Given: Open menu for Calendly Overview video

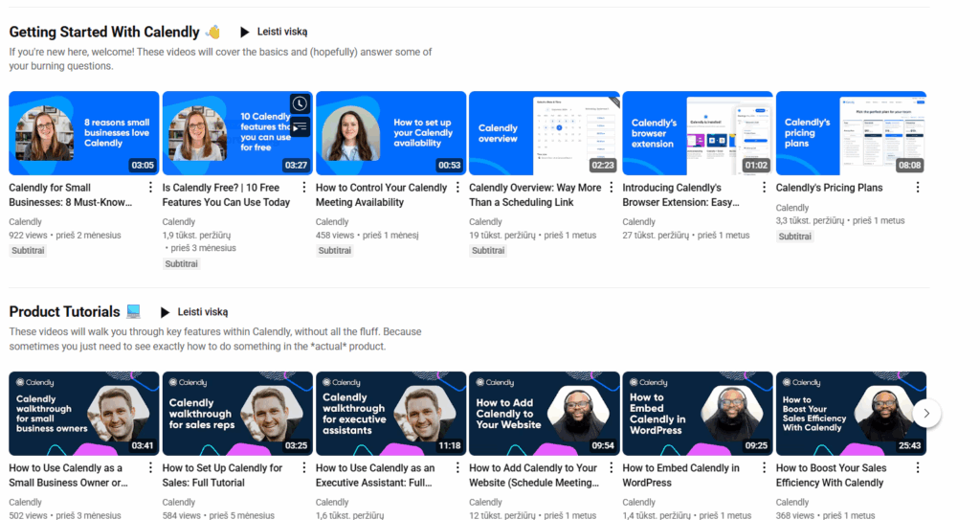Looking at the screenshot, I should pos(612,187).
